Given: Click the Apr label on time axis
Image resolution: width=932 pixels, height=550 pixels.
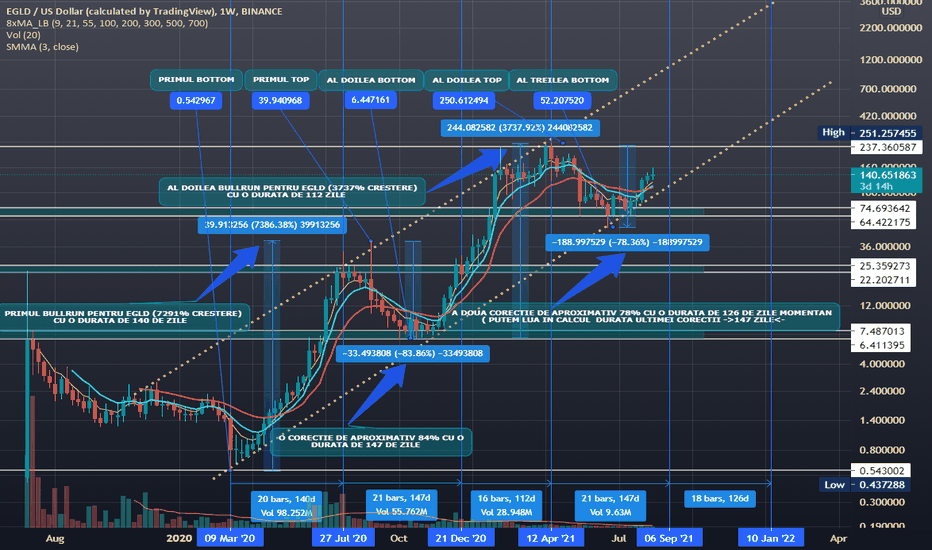Looking at the screenshot, I should tap(838, 538).
